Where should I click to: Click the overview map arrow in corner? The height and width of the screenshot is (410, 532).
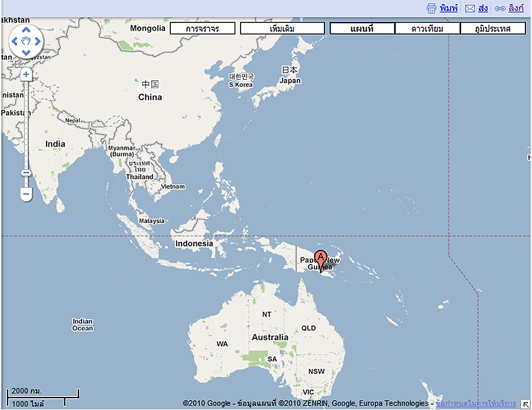525,404
